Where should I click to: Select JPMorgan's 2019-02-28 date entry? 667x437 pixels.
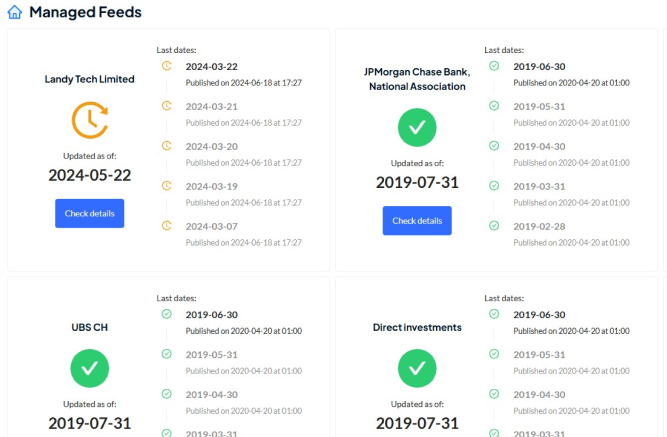[x=539, y=227]
